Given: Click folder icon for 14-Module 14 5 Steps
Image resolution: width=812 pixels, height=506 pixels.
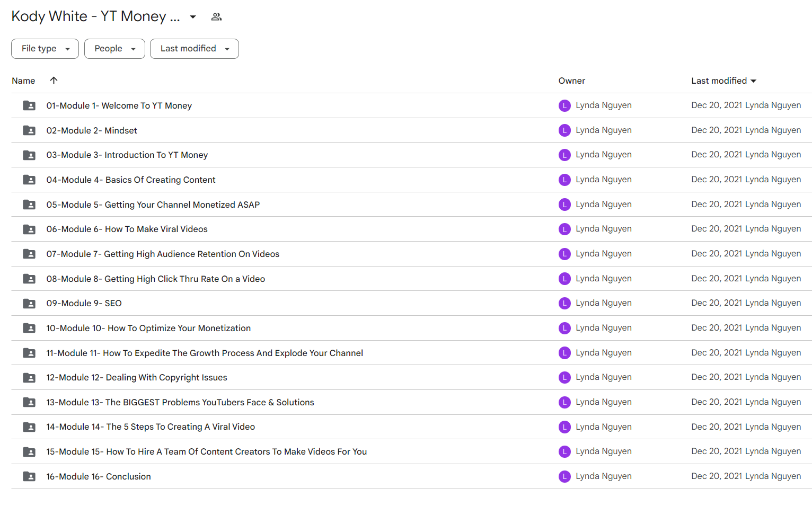Looking at the screenshot, I should coord(29,427).
